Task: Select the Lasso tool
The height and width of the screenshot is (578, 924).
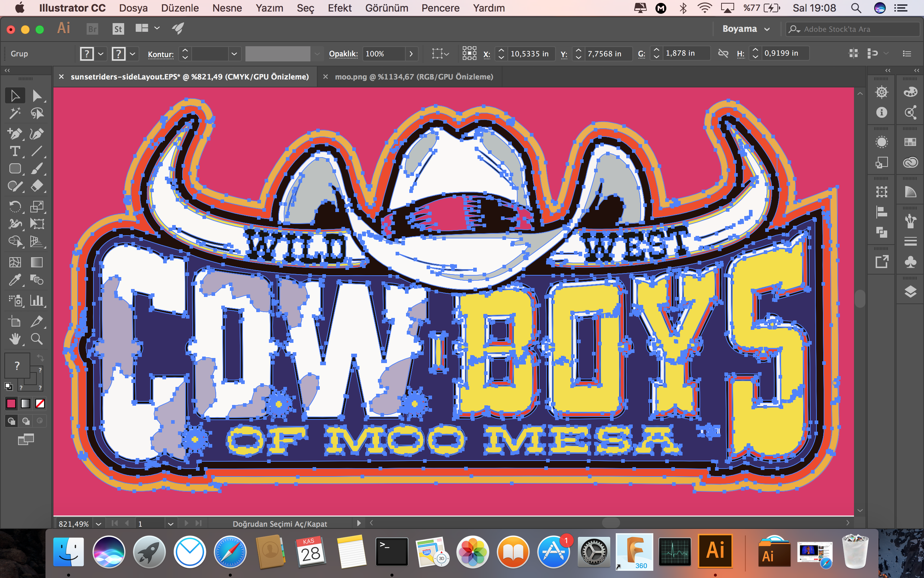Action: click(x=37, y=113)
